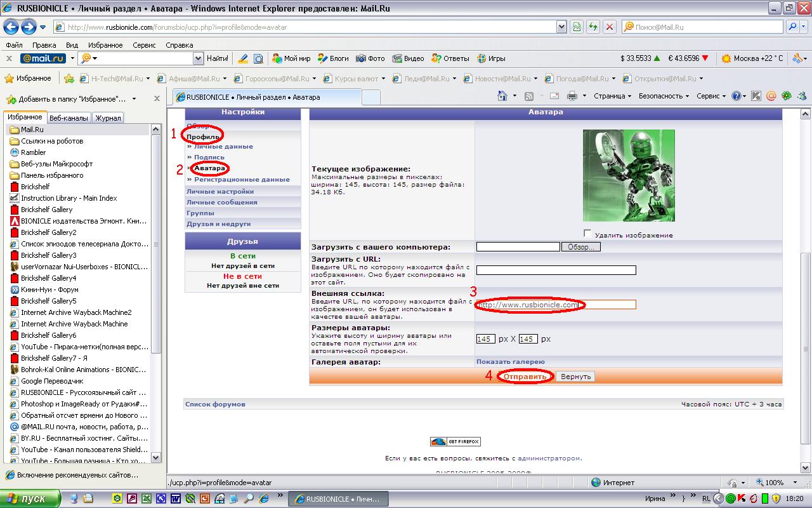Screen dimensions: 812x508
Task: Click the Обзор... browse button
Action: (580, 247)
